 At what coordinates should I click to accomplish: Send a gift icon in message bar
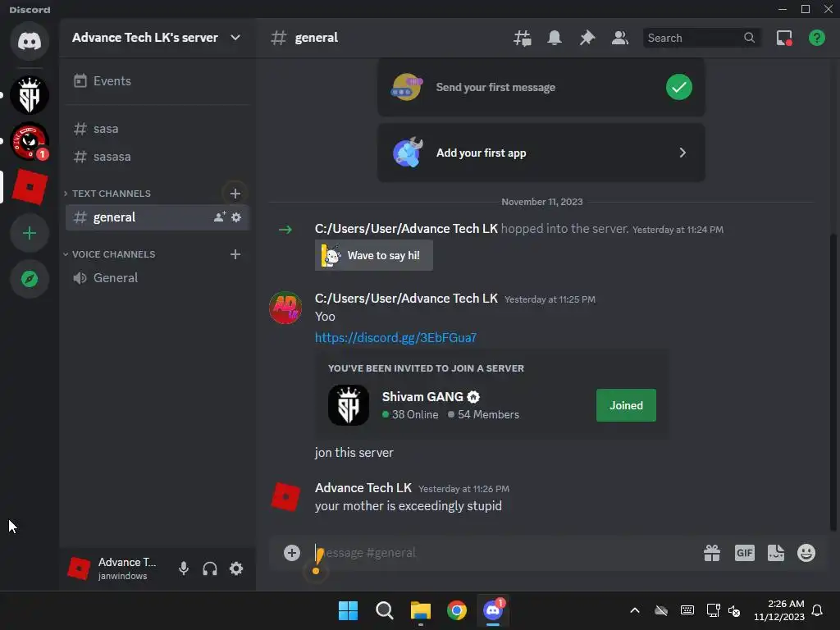712,553
